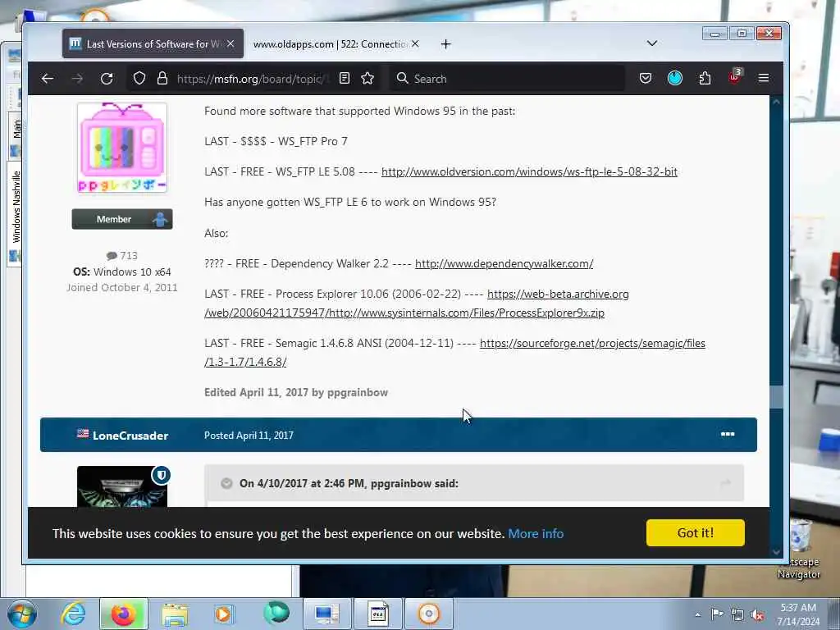Screen dimensions: 840x630
Task: Open the dependencywalker.com link
Action: pyautogui.click(x=504, y=264)
